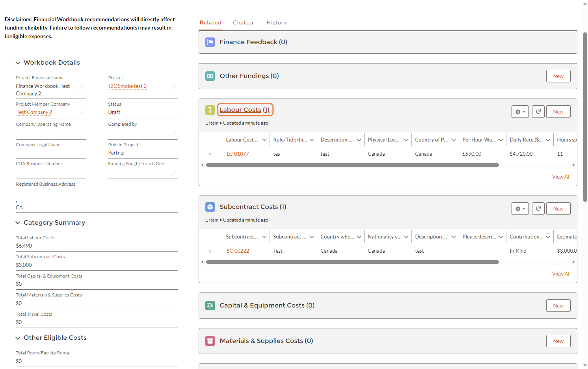The image size is (588, 369).
Task: Open Contribution column dropdown in Subcontract Costs
Action: (548, 237)
